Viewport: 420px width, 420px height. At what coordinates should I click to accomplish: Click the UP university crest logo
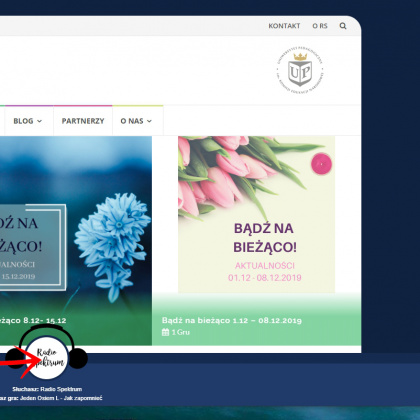coord(300,70)
